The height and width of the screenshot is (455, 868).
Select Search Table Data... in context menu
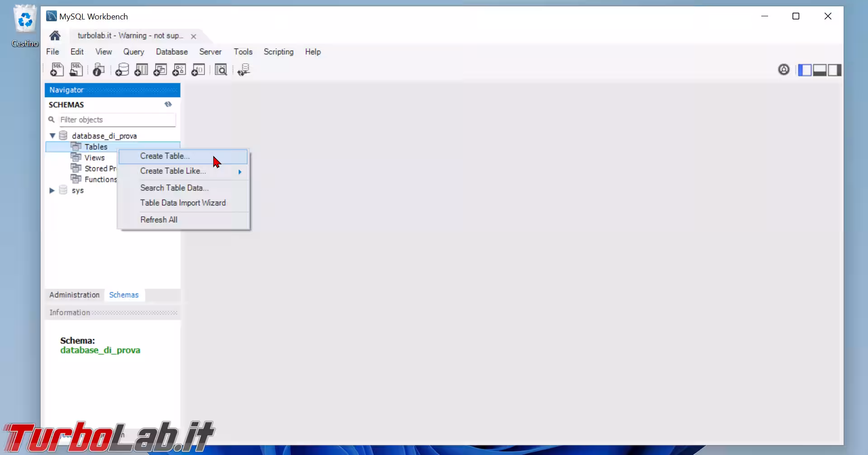click(183, 188)
